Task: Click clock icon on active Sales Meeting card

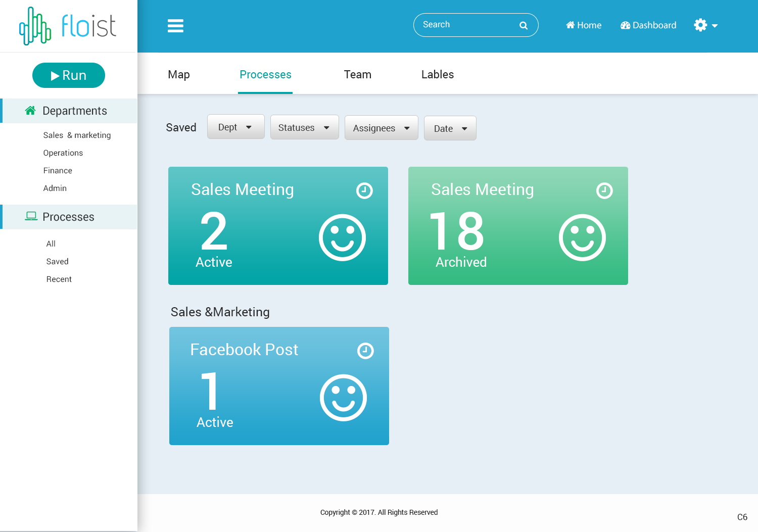Action: pos(364,190)
